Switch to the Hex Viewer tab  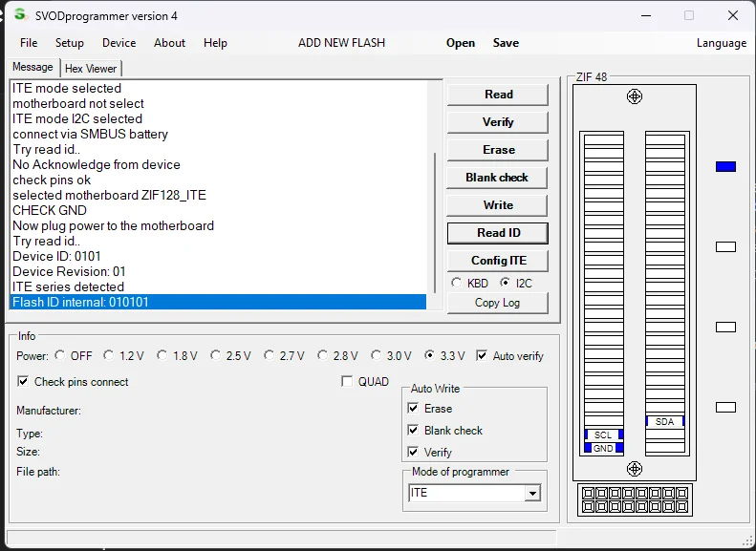click(x=91, y=69)
